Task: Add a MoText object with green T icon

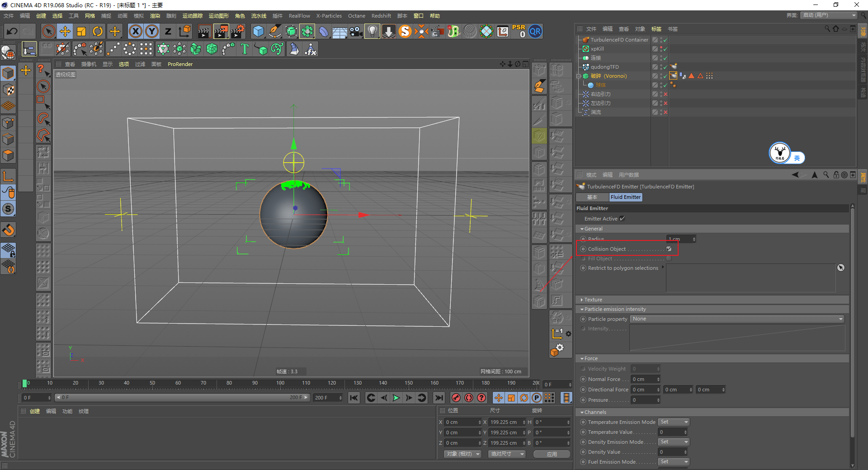Action: pyautogui.click(x=245, y=49)
